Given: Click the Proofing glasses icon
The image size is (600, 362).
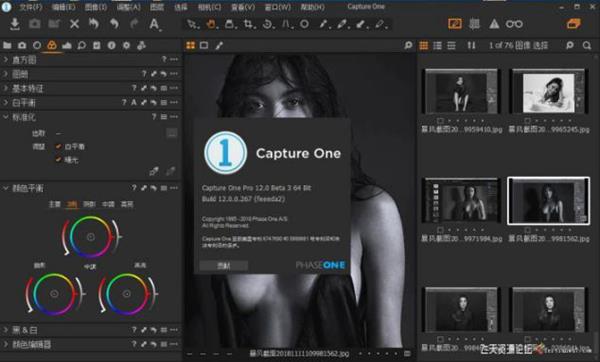Looking at the screenshot, I should pos(514,24).
